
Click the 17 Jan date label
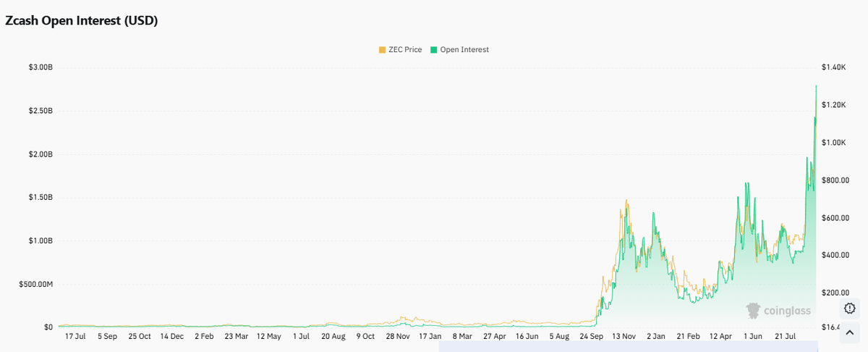click(x=430, y=337)
